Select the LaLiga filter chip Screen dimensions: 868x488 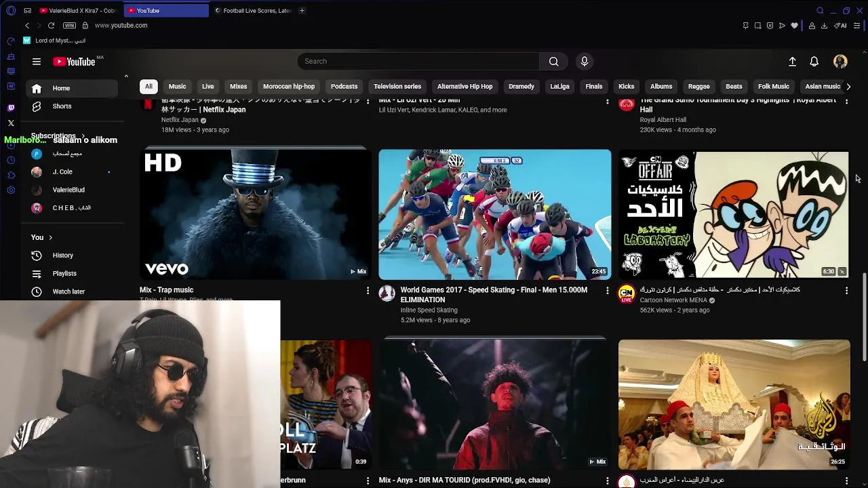[x=559, y=87]
